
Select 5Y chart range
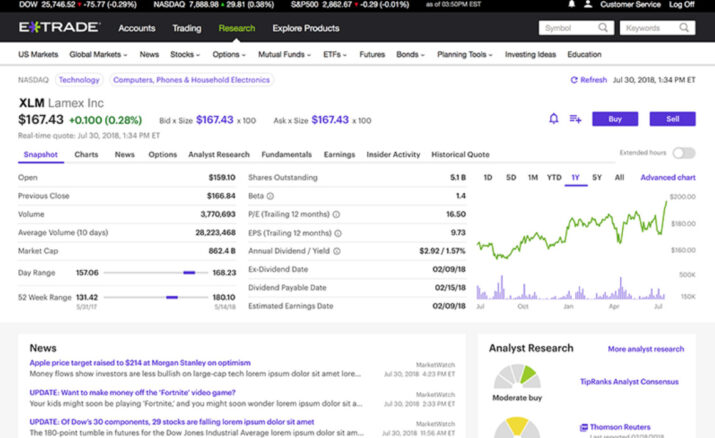597,177
